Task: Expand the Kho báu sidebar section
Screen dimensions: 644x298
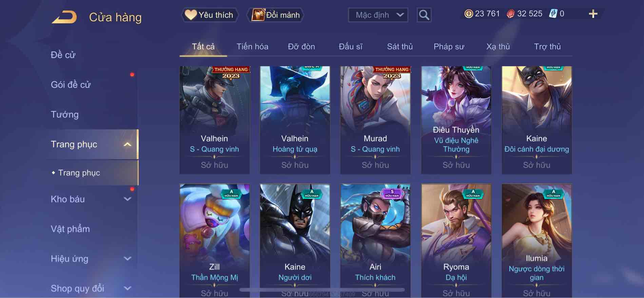Action: (128, 199)
